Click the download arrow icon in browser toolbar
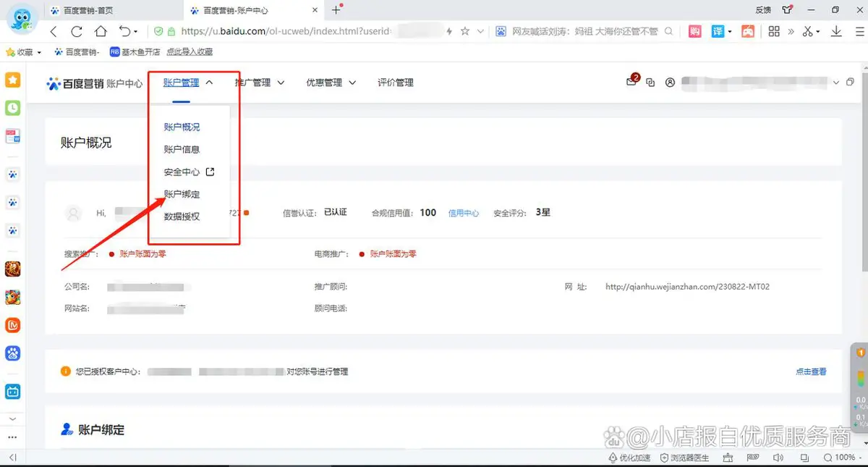 click(836, 32)
